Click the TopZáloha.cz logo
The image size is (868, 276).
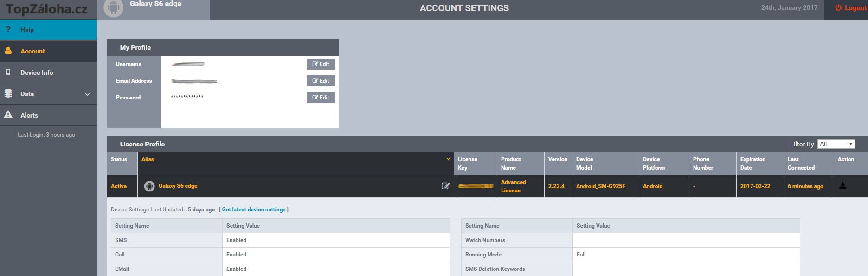(x=46, y=9)
